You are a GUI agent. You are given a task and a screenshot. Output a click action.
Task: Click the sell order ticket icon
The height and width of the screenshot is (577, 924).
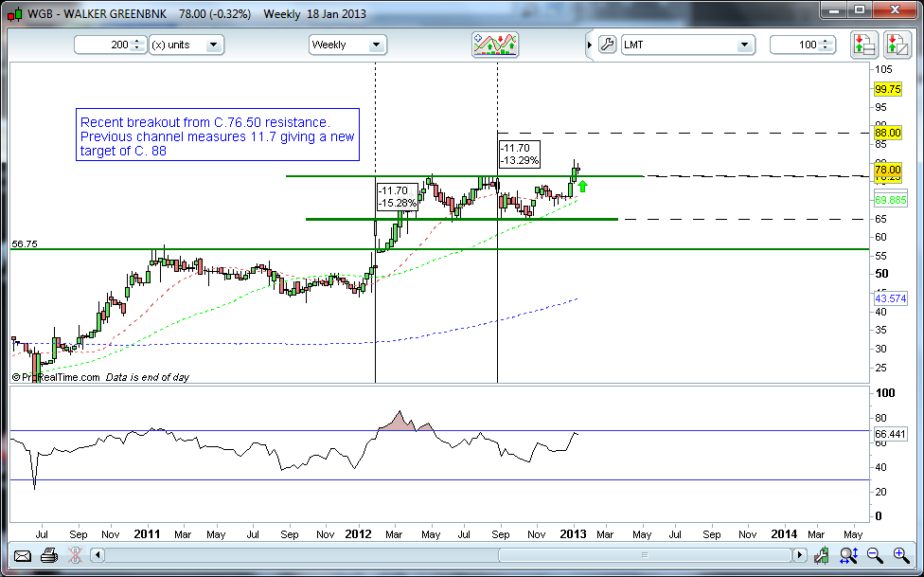tap(896, 45)
